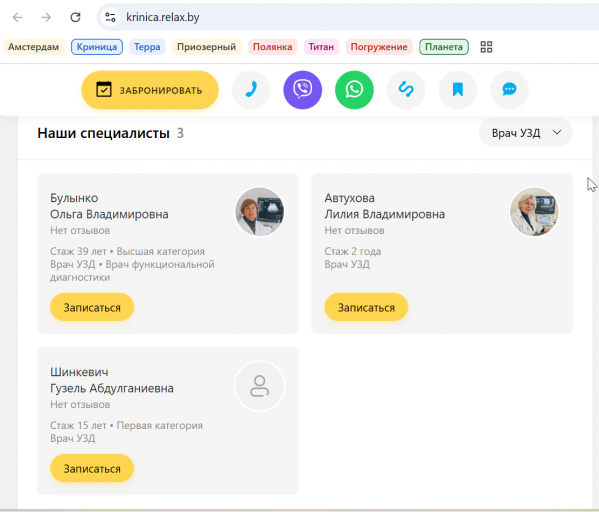Click 'Стаж 39 лет • Высшая категория' text
Viewport: 599px width, 512px height.
128,251
